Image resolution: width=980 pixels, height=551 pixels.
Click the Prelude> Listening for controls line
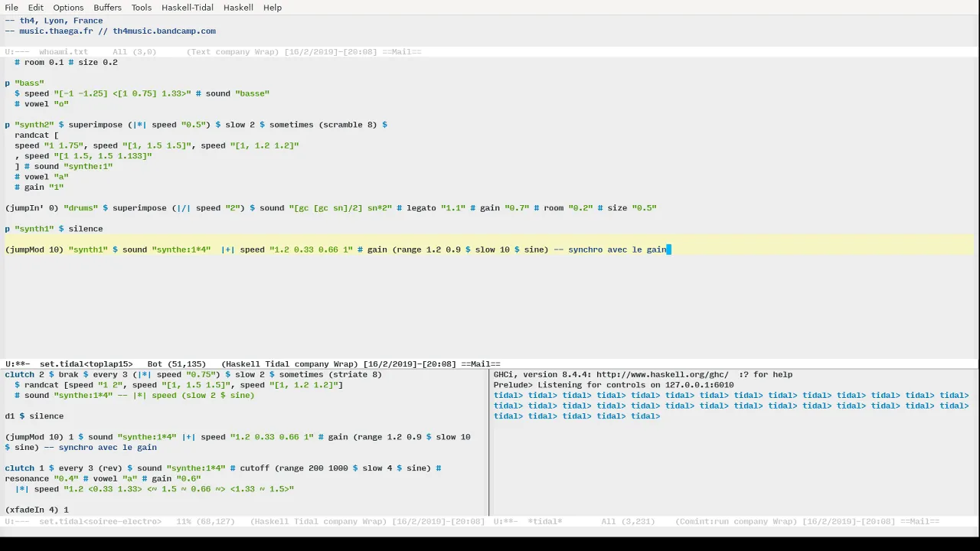coord(613,385)
